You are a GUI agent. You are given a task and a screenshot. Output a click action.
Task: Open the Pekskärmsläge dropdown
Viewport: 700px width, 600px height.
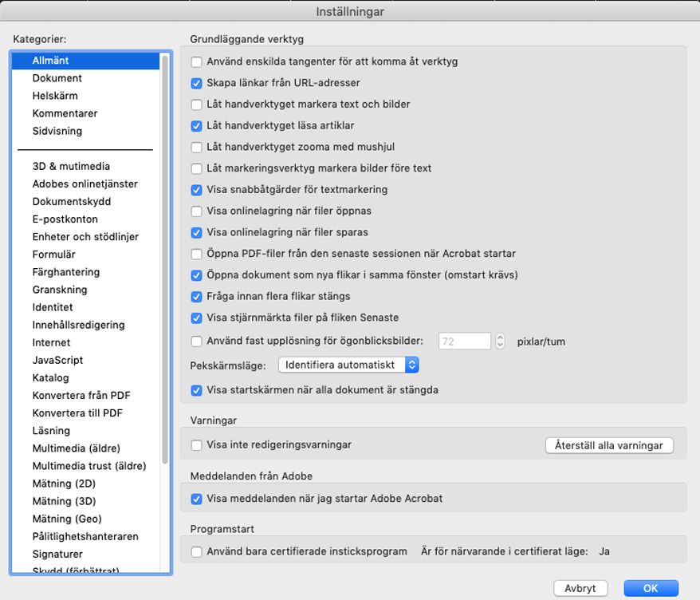pos(346,365)
